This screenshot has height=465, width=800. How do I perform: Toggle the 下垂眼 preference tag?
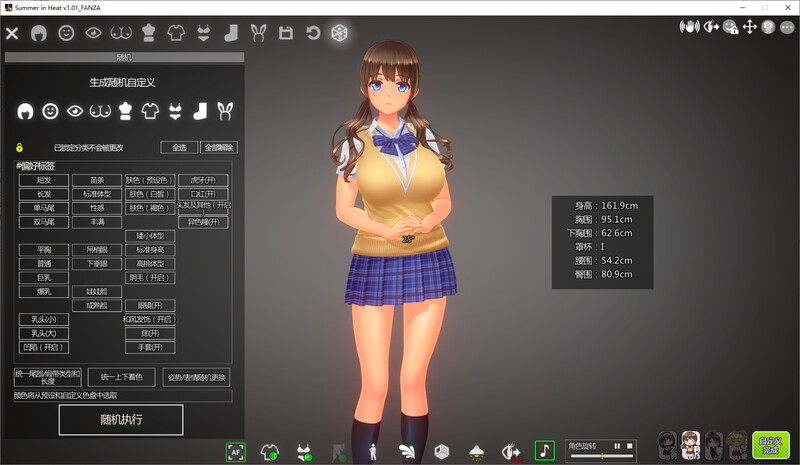pyautogui.click(x=97, y=263)
